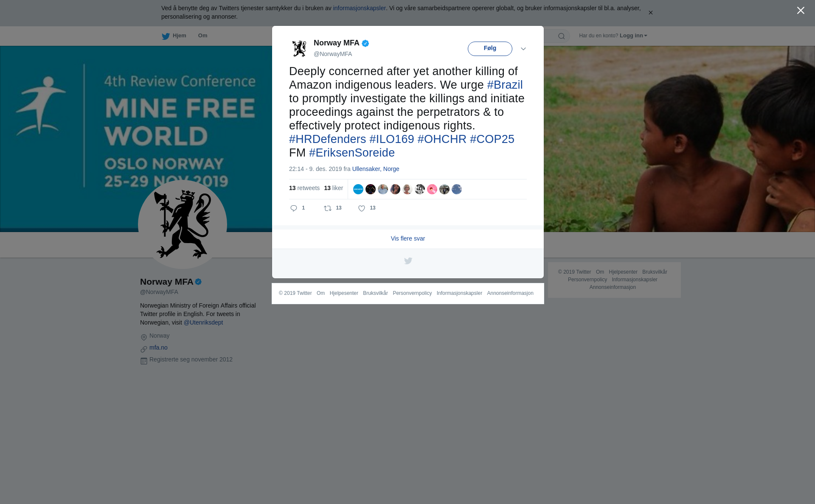
Task: Visit the @Utenriksdept profile link
Action: pyautogui.click(x=203, y=322)
